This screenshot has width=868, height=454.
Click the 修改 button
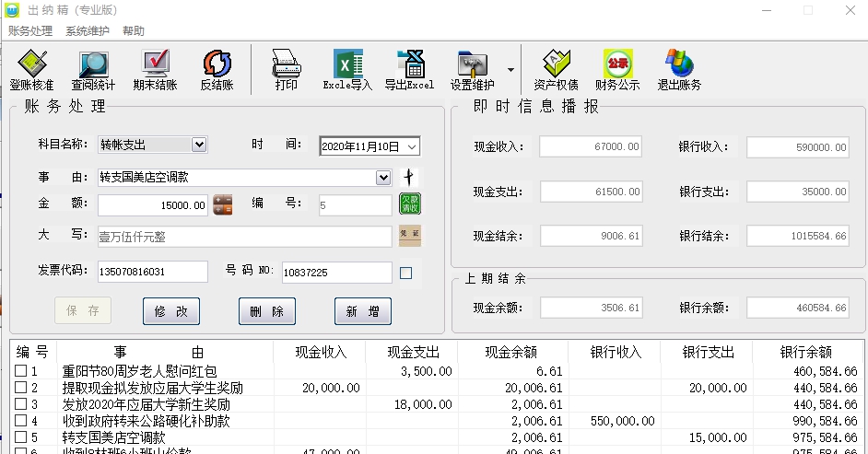pos(171,311)
